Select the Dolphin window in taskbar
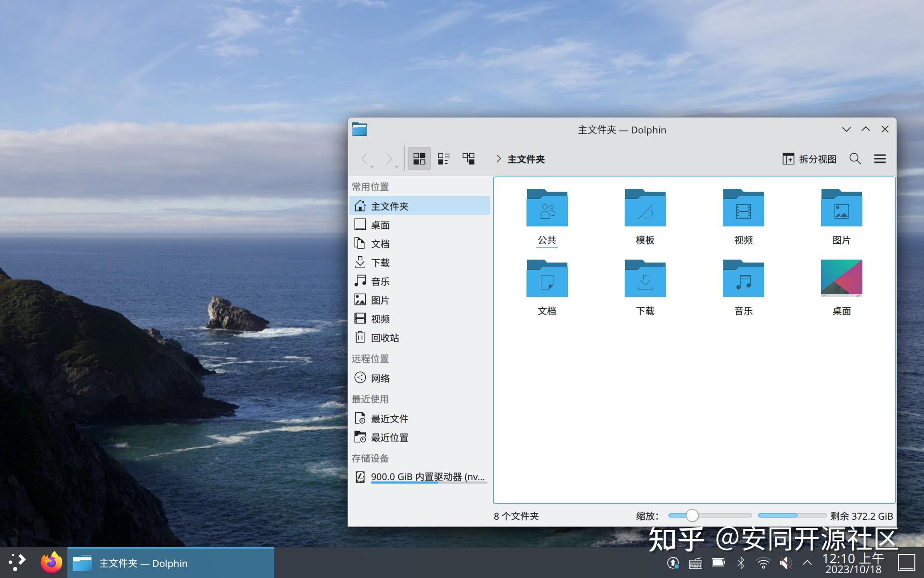Screen dimensions: 924x578 pos(144,563)
